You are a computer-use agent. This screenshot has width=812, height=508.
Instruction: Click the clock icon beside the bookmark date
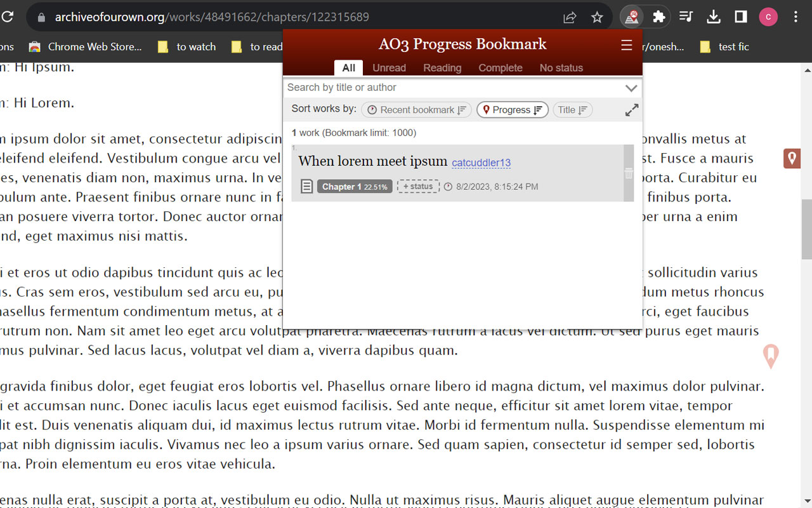(449, 186)
